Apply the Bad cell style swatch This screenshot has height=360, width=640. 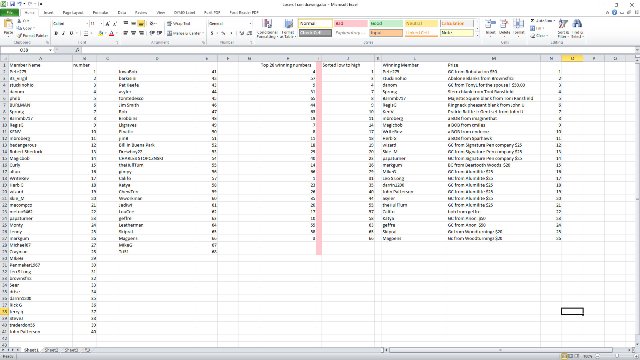pyautogui.click(x=351, y=24)
